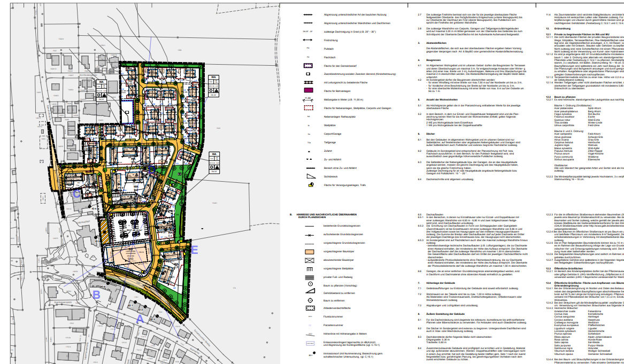Click the tree name 'Acer platanoides'
Image resolution: width=624 pixels, height=364 pixels.
(563, 108)
